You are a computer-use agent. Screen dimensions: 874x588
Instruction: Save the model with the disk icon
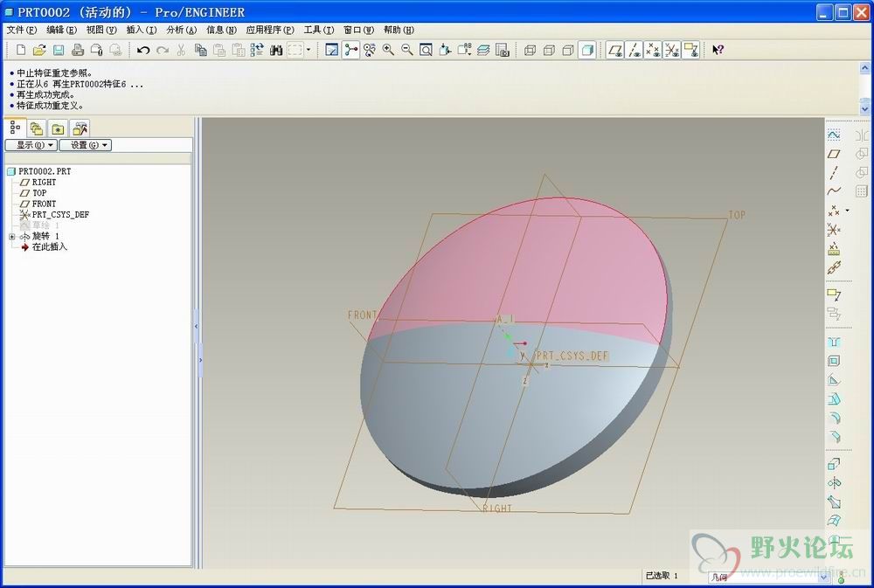(x=59, y=50)
